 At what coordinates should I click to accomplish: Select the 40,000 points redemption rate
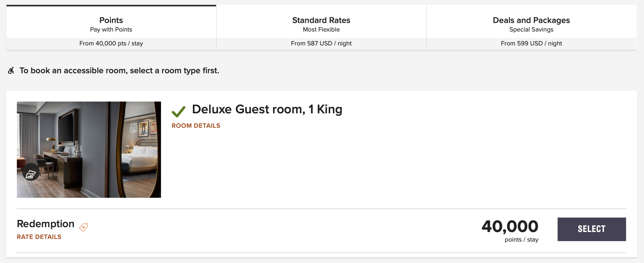click(x=592, y=229)
